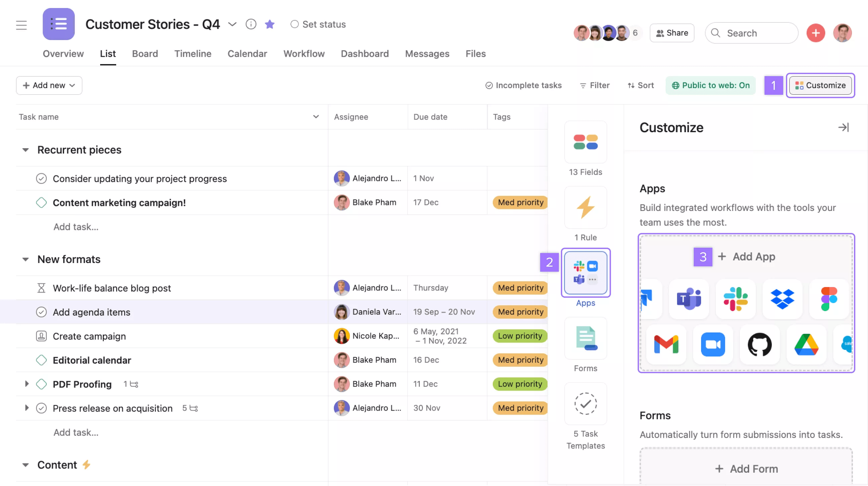Click inside the Search field
The image size is (868, 486).
pyautogui.click(x=751, y=33)
